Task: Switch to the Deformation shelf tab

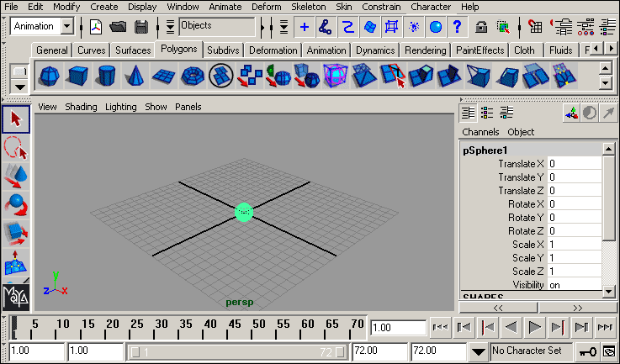Action: coord(273,50)
